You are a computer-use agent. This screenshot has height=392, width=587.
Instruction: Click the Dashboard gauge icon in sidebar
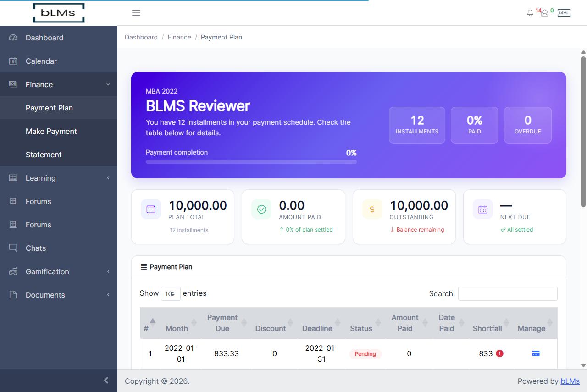click(x=13, y=38)
